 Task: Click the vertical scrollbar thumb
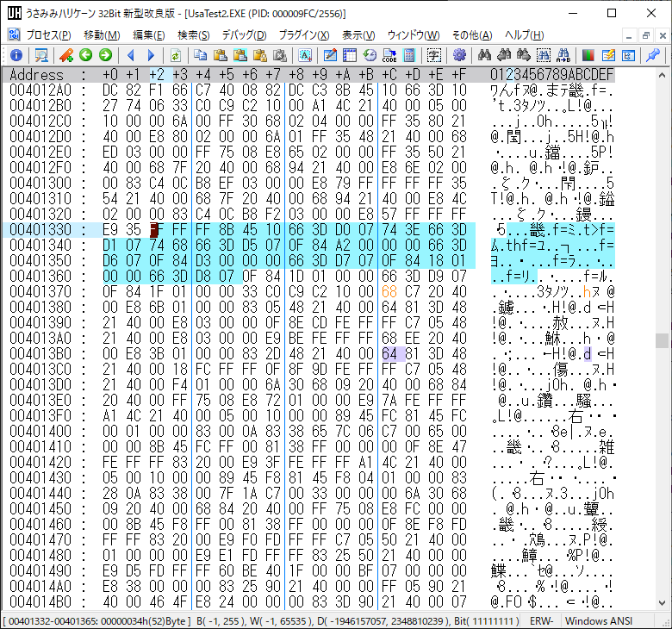click(x=660, y=340)
